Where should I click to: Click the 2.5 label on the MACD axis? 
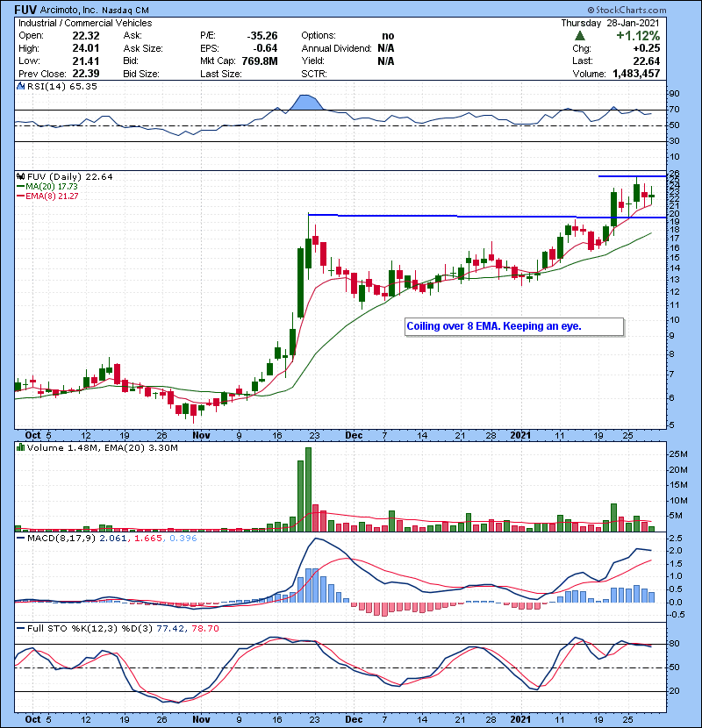[676, 539]
